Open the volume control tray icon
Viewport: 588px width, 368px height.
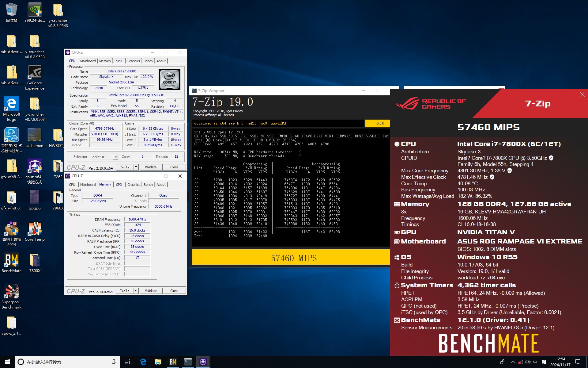[x=528, y=362]
